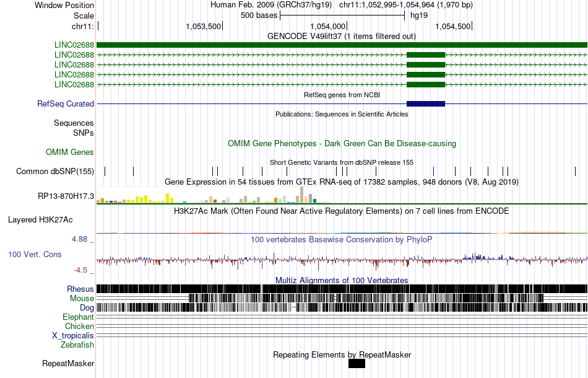Click the 1,054,000 ruler coordinate
The image size is (588, 378).
click(x=328, y=26)
